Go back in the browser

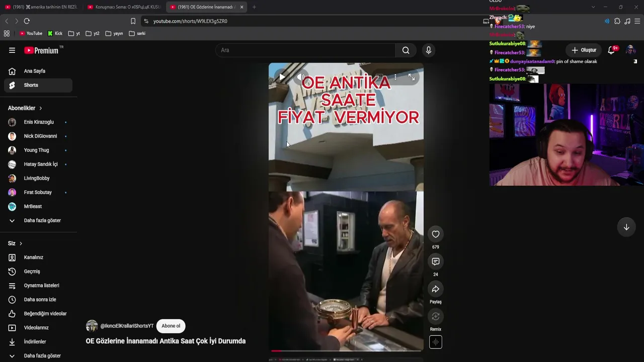7,21
